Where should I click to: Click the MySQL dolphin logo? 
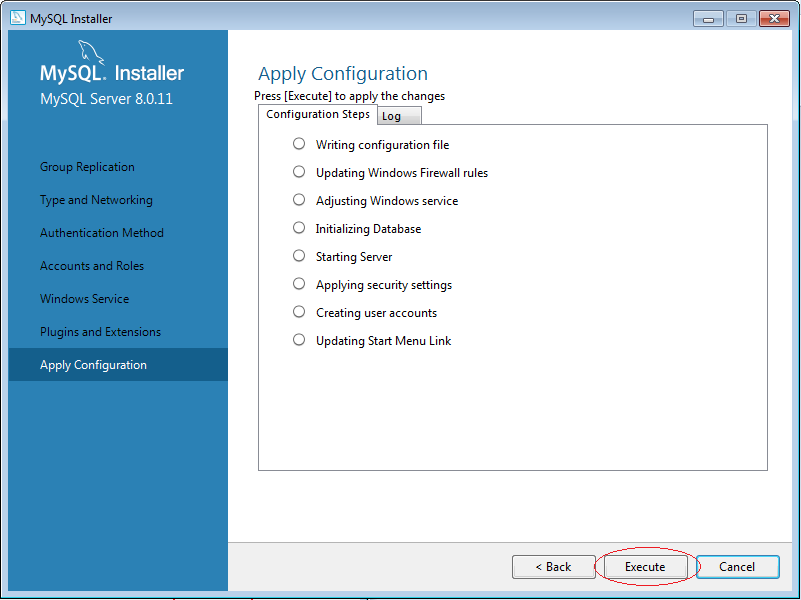coord(91,53)
